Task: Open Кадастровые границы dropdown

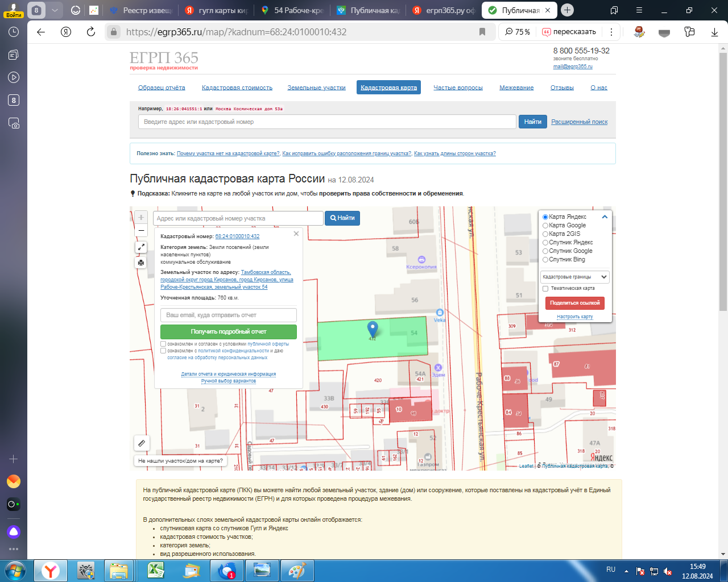Action: click(x=574, y=277)
